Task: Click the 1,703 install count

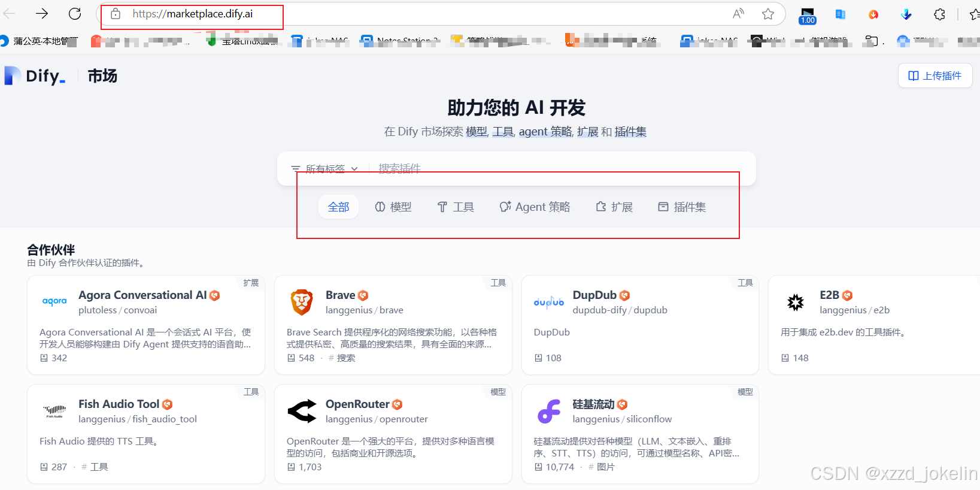Action: coord(305,467)
